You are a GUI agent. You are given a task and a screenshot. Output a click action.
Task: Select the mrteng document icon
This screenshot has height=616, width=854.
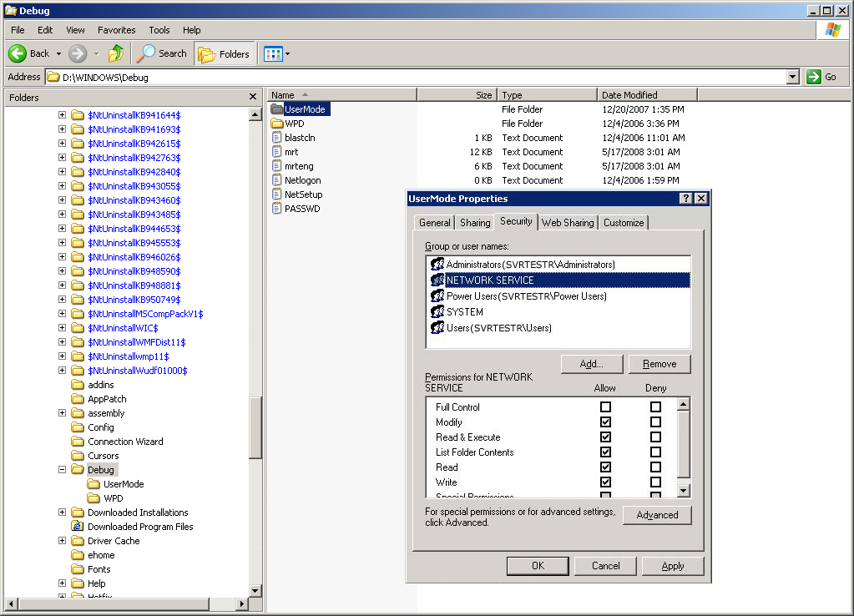277,165
